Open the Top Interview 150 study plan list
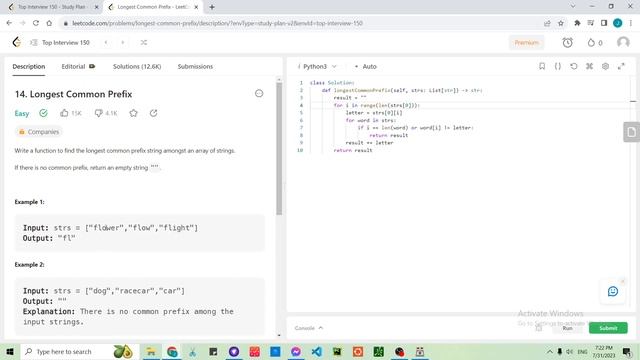 click(60, 42)
